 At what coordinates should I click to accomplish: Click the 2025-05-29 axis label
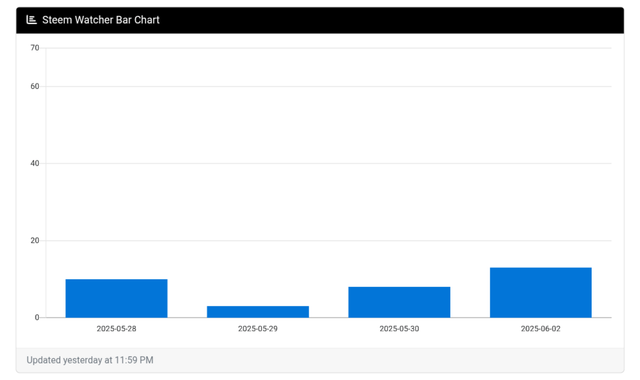click(258, 329)
